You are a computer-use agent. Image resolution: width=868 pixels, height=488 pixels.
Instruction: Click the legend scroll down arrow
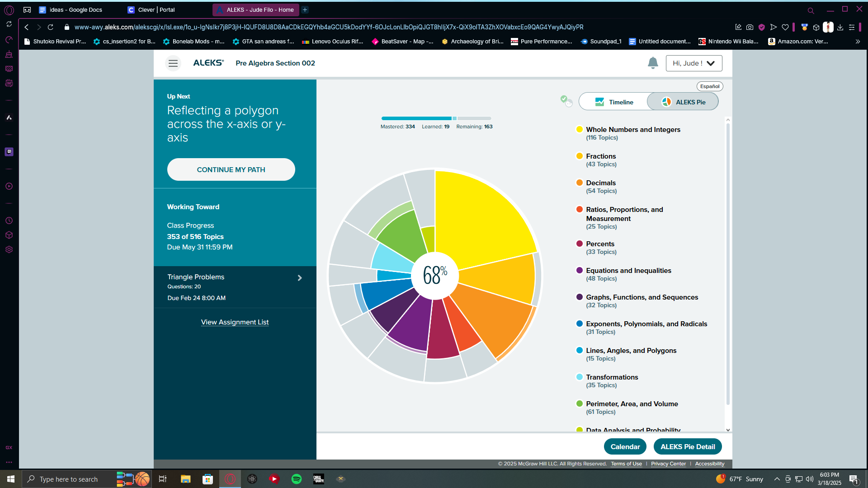tap(728, 430)
